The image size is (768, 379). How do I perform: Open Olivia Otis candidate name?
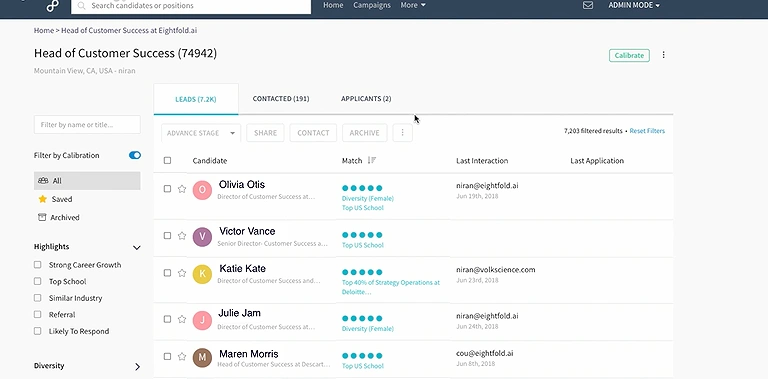point(242,185)
